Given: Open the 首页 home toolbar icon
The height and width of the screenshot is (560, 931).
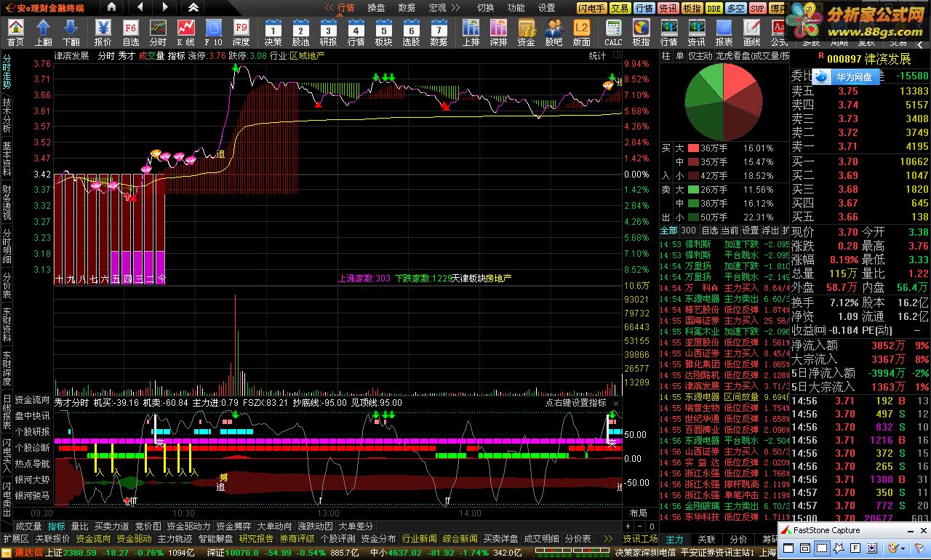Looking at the screenshot, I should 15,32.
